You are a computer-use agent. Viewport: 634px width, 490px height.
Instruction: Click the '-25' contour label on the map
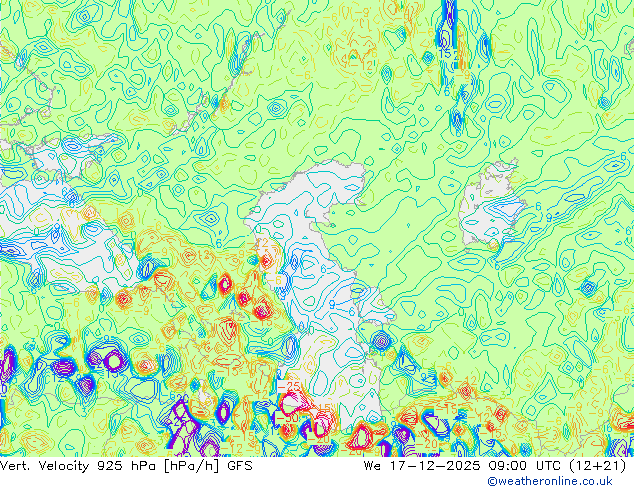(x=289, y=386)
